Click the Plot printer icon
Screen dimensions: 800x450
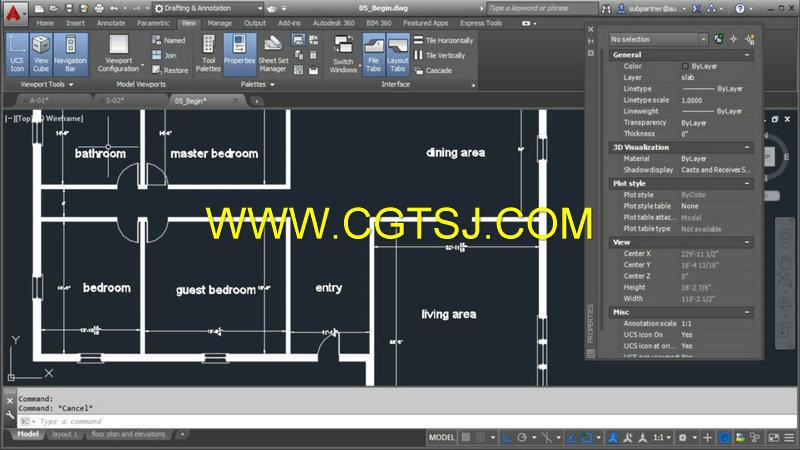99,8
